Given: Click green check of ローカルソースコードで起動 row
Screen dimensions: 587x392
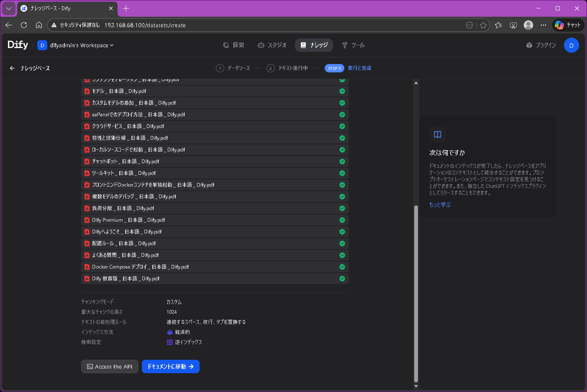Looking at the screenshot, I should coord(342,150).
